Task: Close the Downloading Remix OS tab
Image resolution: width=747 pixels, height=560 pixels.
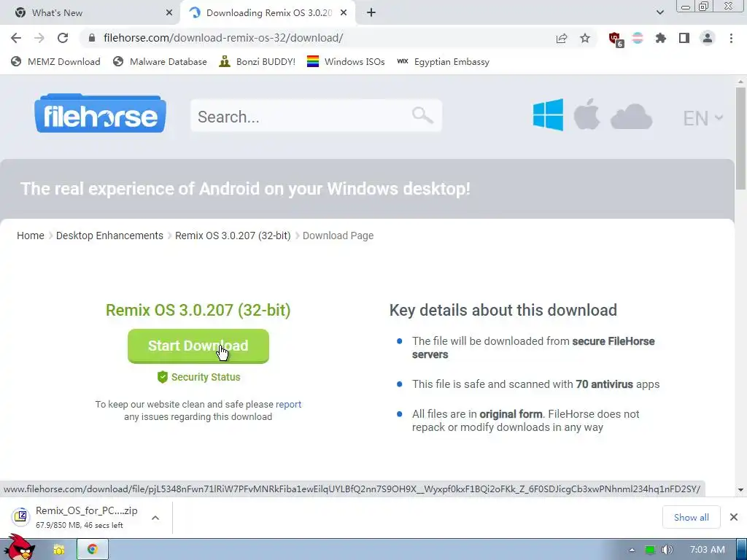Action: (344, 13)
